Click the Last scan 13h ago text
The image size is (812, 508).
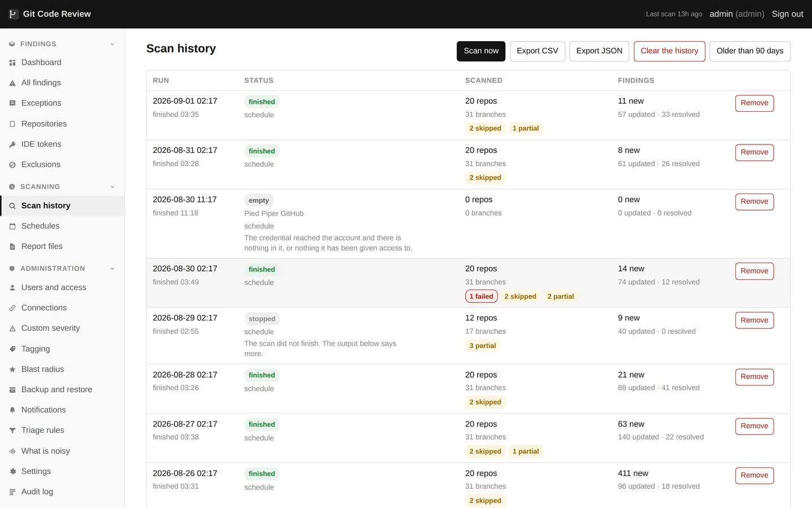pos(674,14)
